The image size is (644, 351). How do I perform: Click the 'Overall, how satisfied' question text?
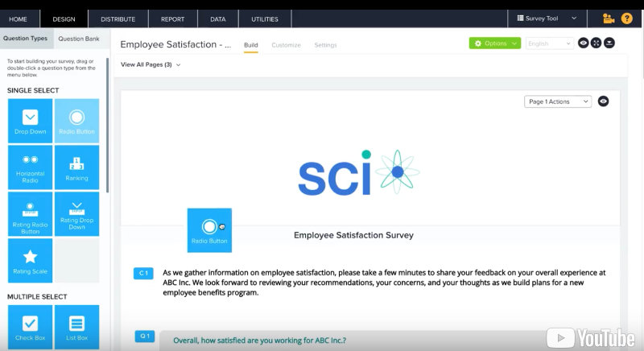point(259,341)
